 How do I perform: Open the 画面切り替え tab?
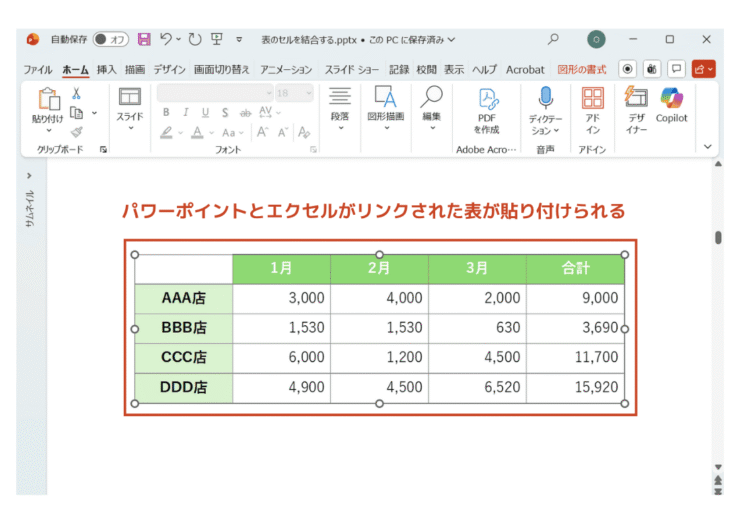pos(222,70)
